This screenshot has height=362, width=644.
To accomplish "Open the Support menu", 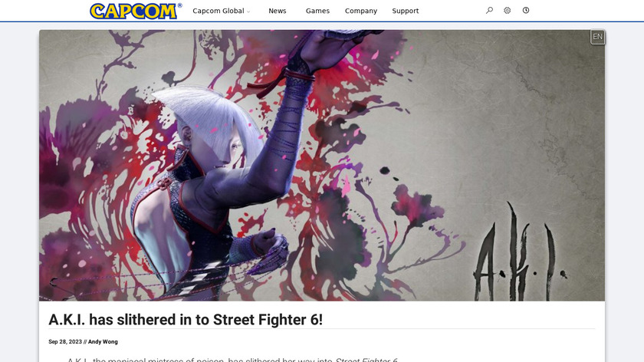I will pos(406,11).
